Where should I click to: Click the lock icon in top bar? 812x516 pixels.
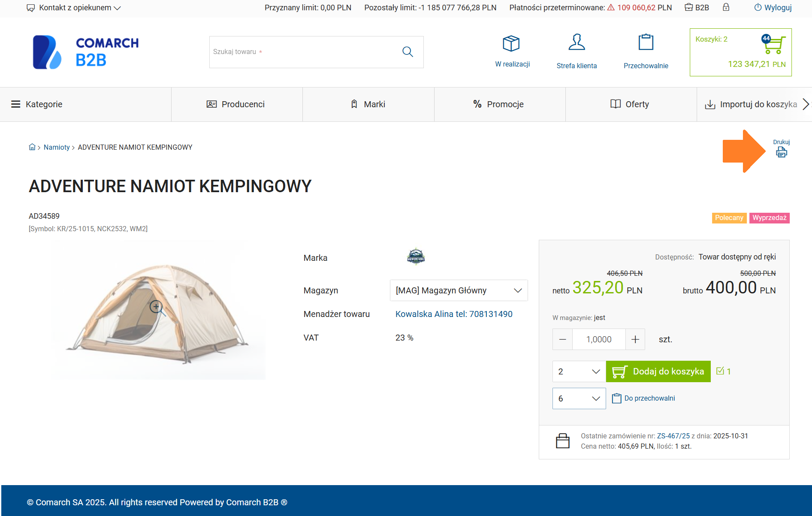[726, 7]
